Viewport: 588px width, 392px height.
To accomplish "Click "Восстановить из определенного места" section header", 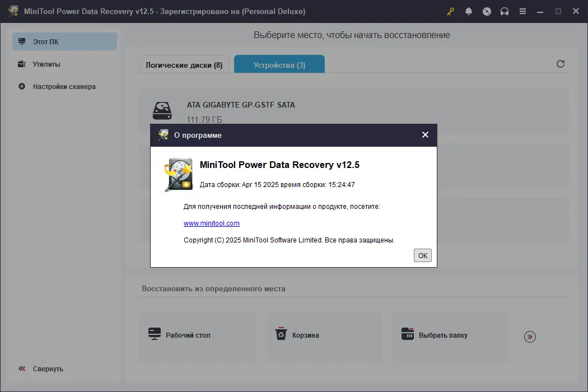I will 213,288.
